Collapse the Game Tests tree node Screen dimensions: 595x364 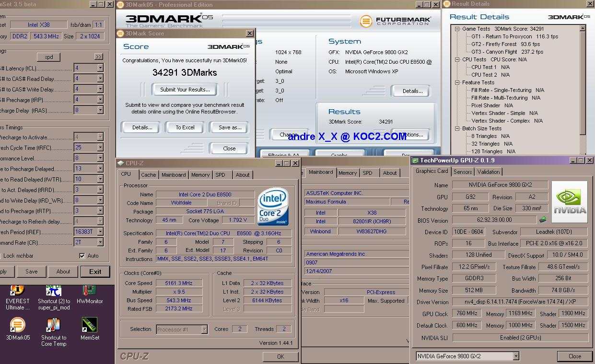458,29
